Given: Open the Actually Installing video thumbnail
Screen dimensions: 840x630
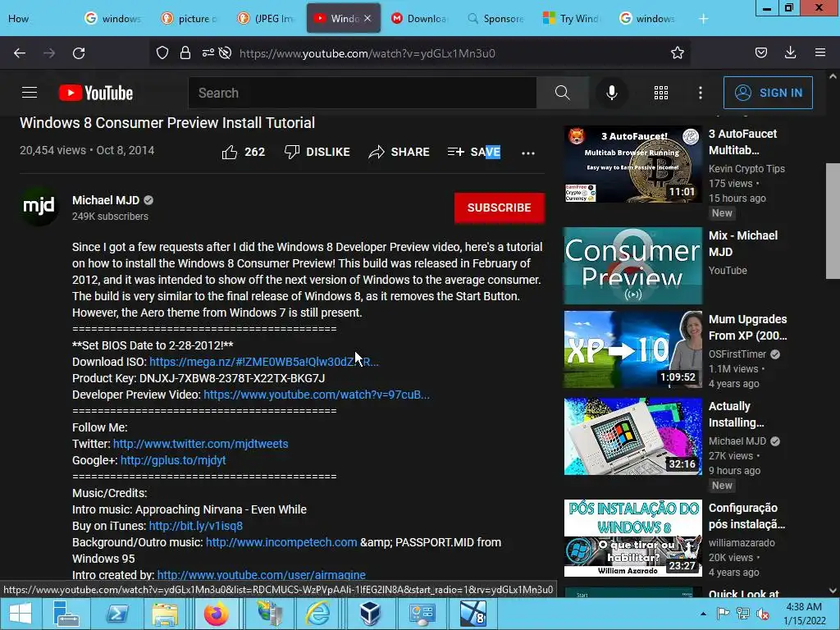Looking at the screenshot, I should point(632,436).
